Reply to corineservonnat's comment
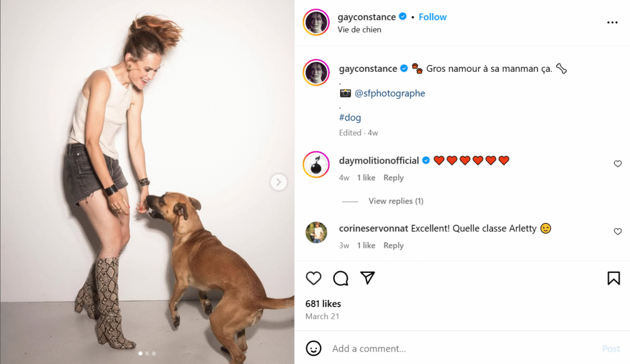 (x=393, y=245)
